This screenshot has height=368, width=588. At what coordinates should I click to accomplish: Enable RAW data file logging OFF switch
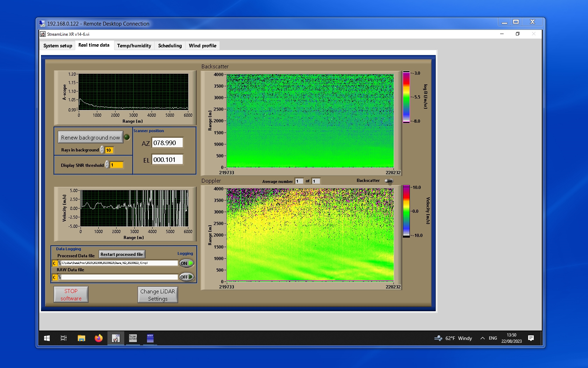(187, 277)
